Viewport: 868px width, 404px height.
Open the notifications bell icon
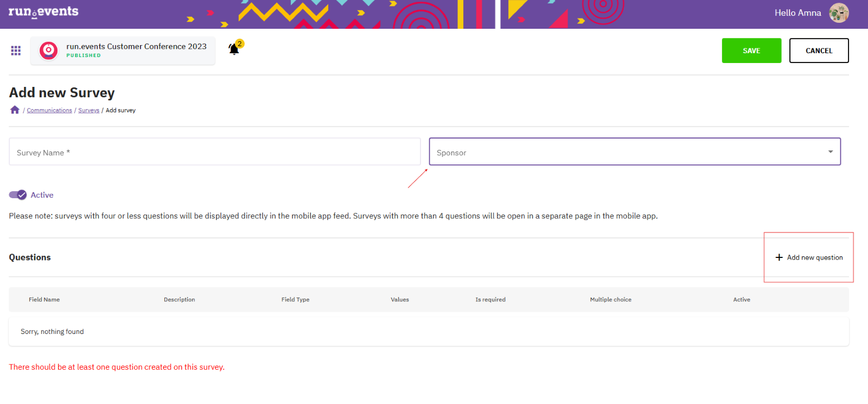coord(234,49)
